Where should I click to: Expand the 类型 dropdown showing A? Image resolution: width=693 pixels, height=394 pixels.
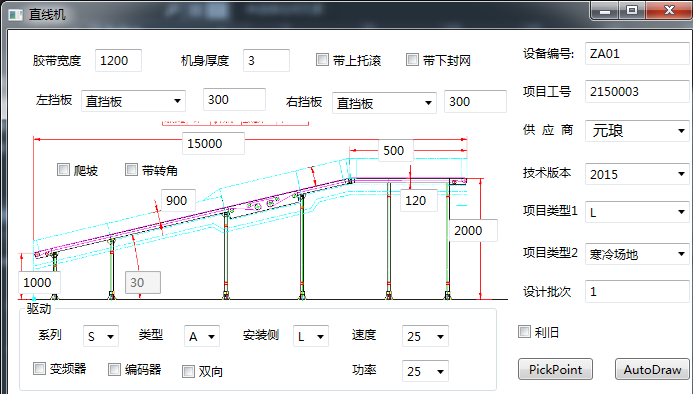pos(202,337)
